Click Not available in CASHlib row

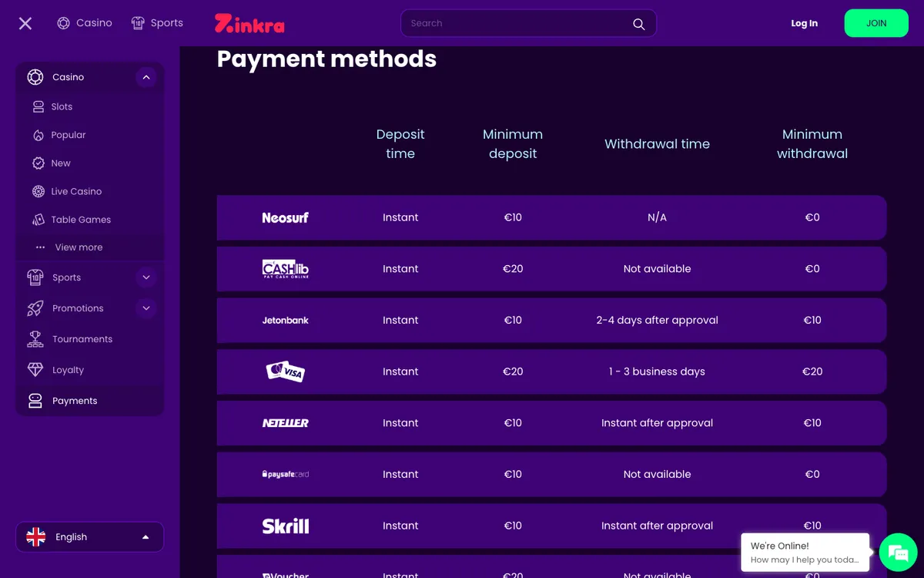click(658, 269)
